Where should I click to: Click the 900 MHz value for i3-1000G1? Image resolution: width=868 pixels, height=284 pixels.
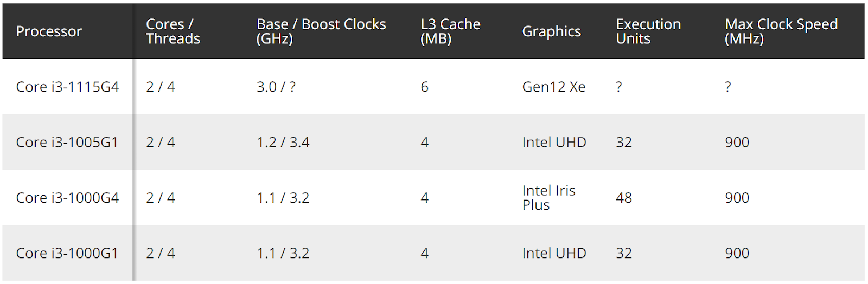(x=737, y=253)
